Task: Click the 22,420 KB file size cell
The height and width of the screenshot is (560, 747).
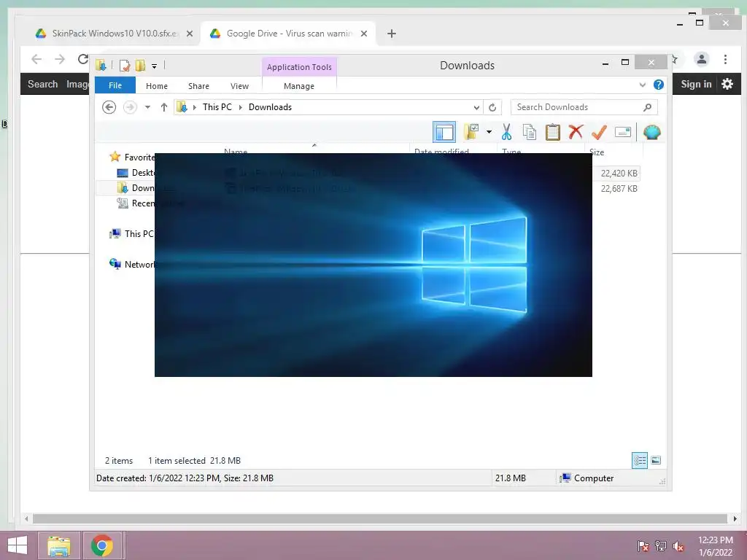Action: coord(619,174)
